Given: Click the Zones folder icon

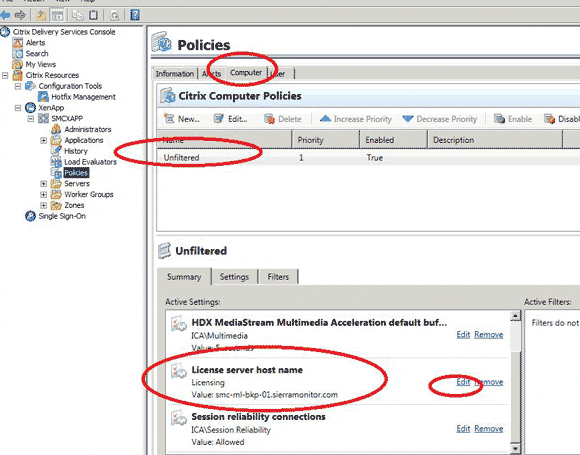Looking at the screenshot, I should click(x=56, y=205).
